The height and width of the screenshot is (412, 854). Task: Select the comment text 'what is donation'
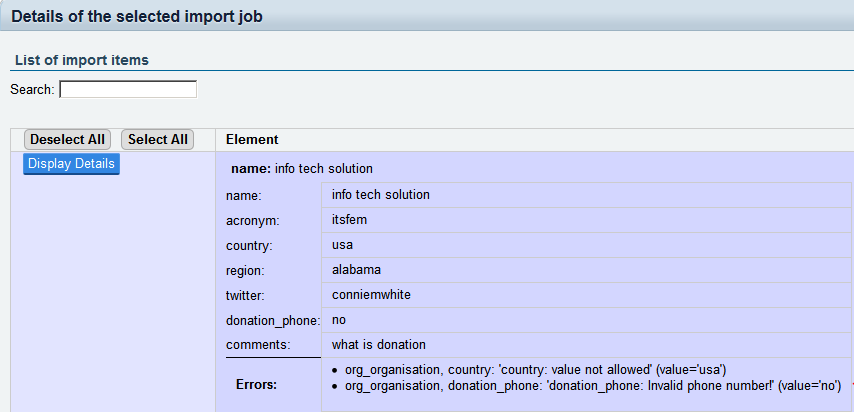click(x=379, y=345)
